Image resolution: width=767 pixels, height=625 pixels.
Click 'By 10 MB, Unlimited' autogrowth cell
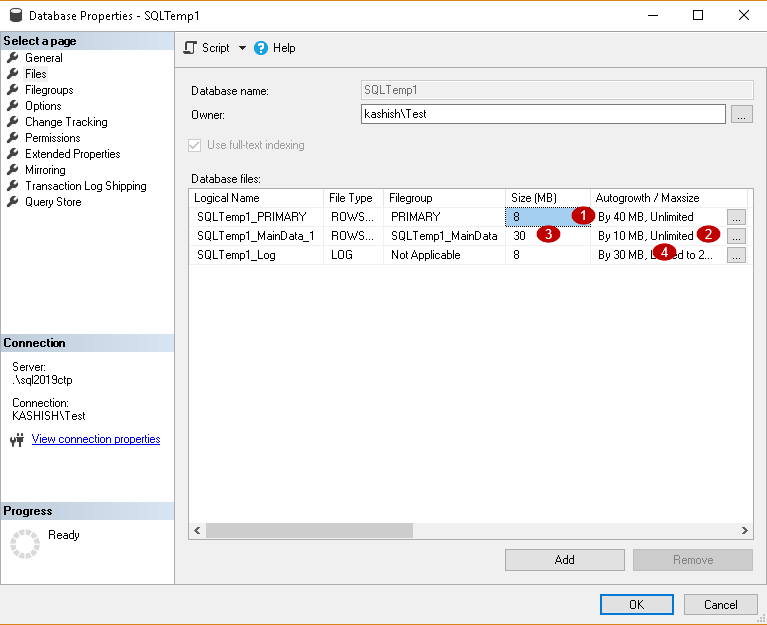pyautogui.click(x=658, y=236)
